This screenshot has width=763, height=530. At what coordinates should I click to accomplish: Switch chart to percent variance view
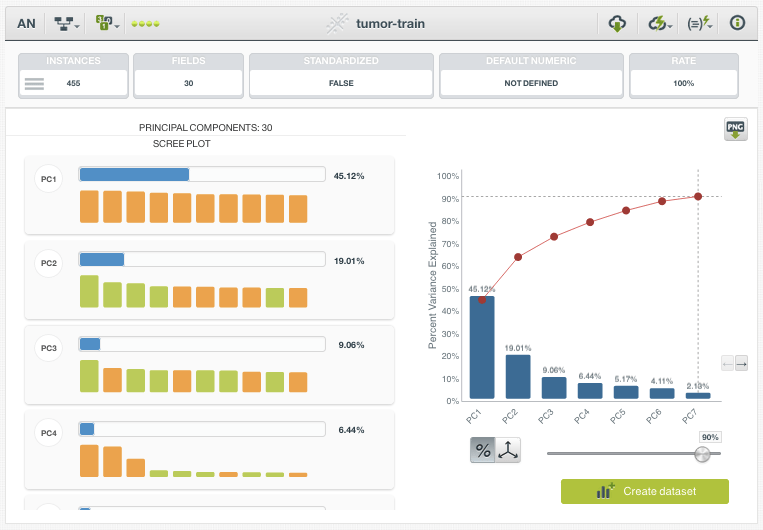tap(483, 450)
